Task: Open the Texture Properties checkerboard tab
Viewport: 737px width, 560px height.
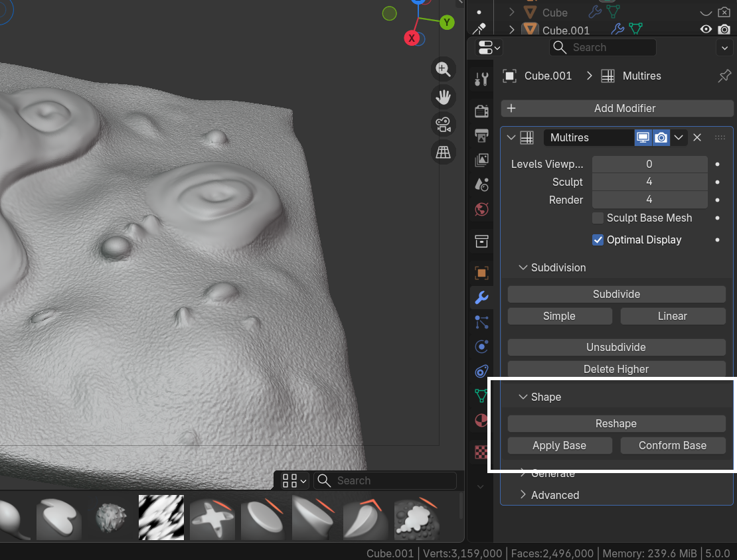Action: pos(481,452)
